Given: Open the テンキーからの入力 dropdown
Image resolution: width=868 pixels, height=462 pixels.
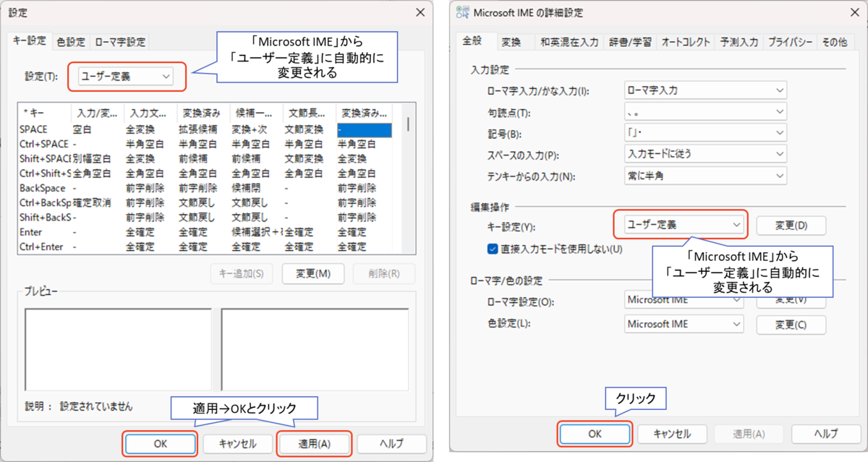Looking at the screenshot, I should 705,175.
